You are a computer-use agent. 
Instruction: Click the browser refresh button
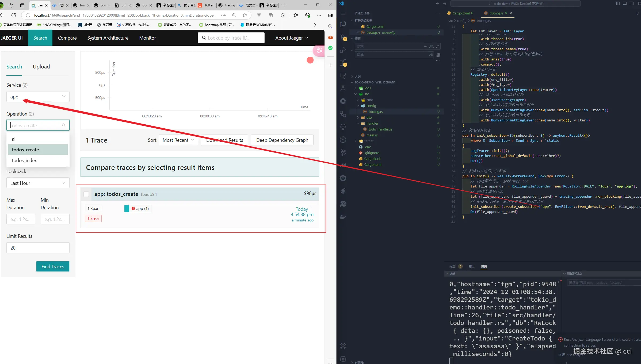14,15
